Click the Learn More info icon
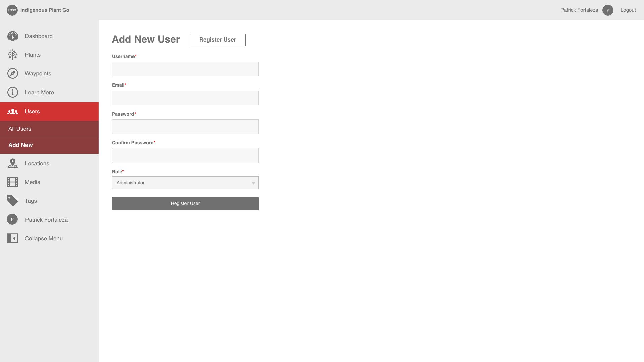Viewport: 644px width, 362px height. tap(13, 92)
